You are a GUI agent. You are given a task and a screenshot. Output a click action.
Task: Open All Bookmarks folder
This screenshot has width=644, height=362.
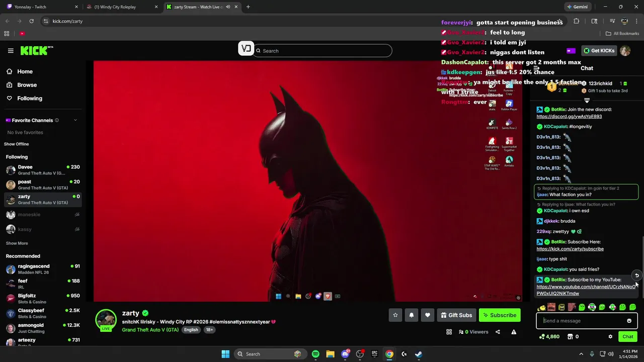click(622, 34)
